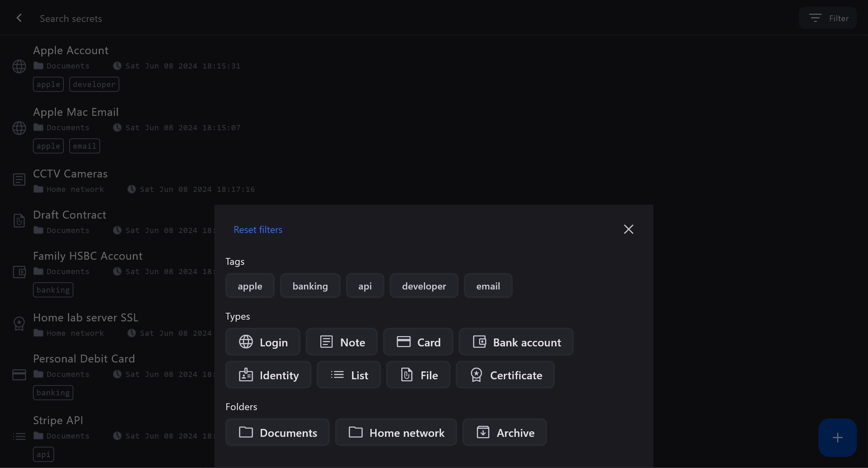Screen dimensions: 868x468
Task: Select the Certificate type filter
Action: [x=505, y=375]
